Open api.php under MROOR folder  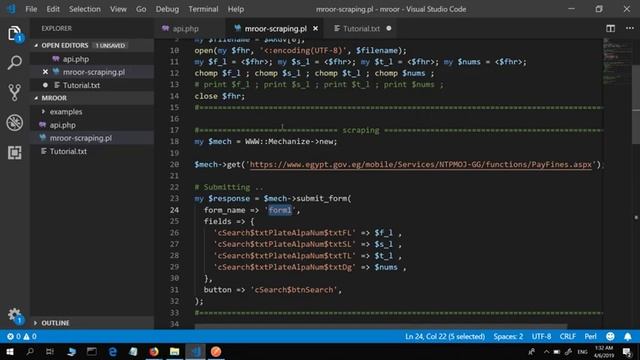pyautogui.click(x=62, y=125)
